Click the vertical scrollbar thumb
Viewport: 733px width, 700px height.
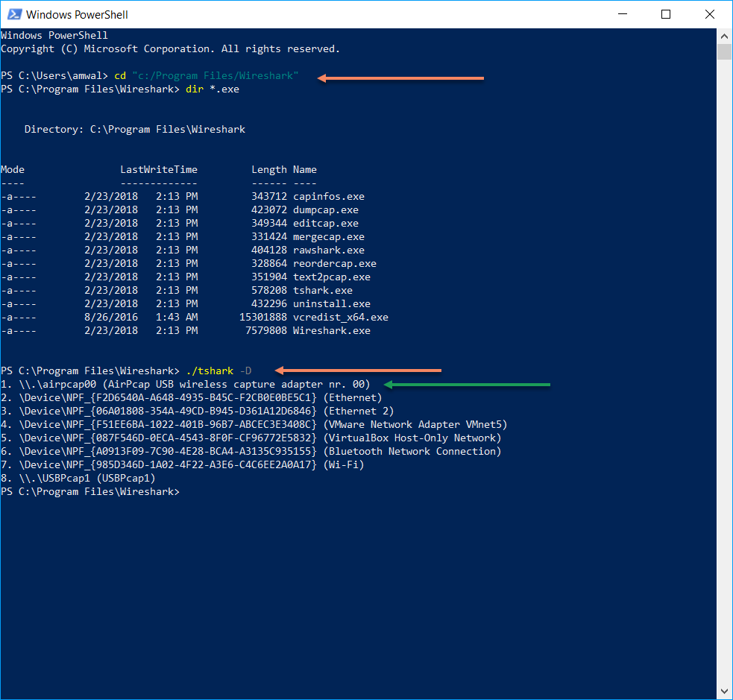(724, 51)
